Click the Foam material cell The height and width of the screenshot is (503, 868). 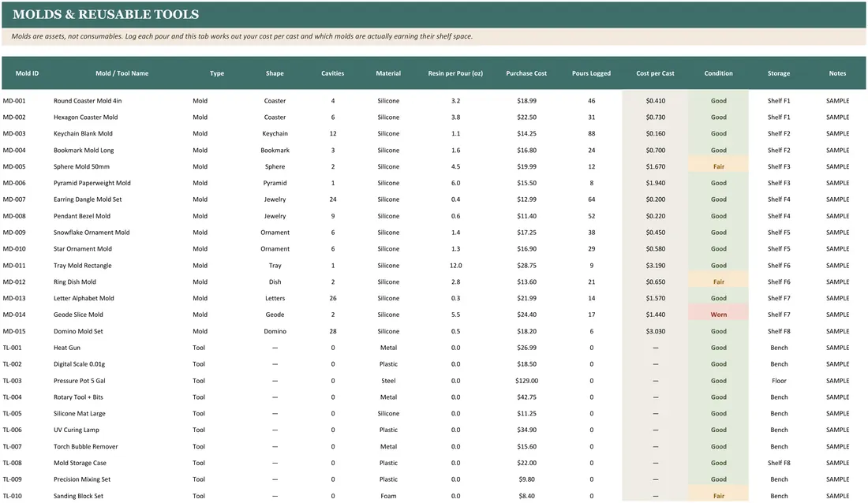[388, 496]
